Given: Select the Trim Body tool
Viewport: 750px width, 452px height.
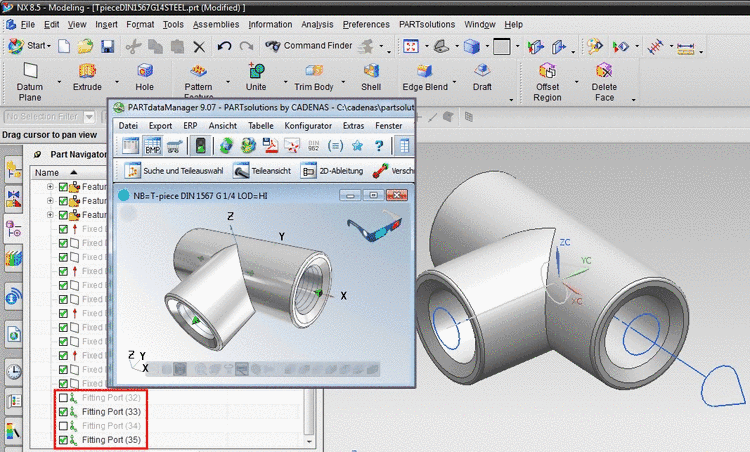Looking at the screenshot, I should coord(314,77).
